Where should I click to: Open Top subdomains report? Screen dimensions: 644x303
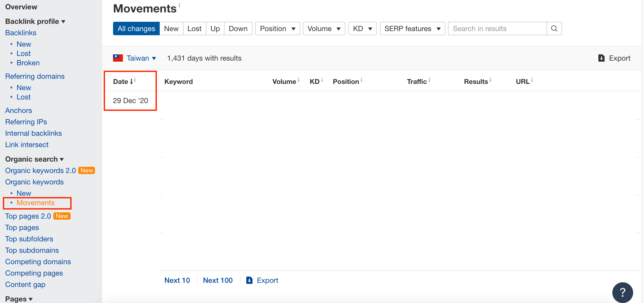(32, 250)
